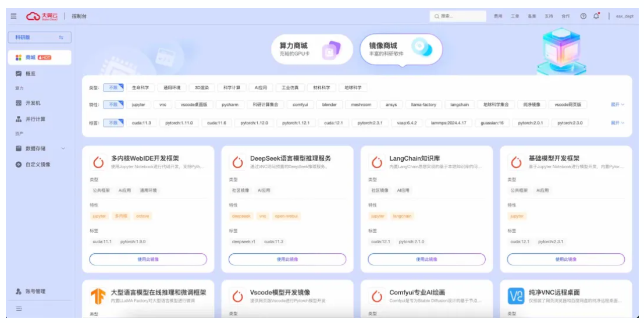Toggle the 通用环境 type filter

point(172,87)
